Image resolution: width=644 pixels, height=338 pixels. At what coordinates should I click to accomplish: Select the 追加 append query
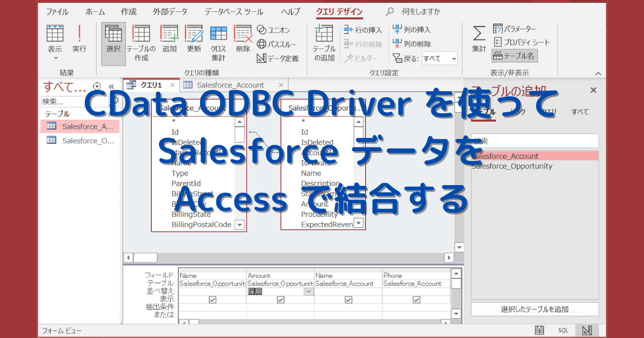(170, 40)
